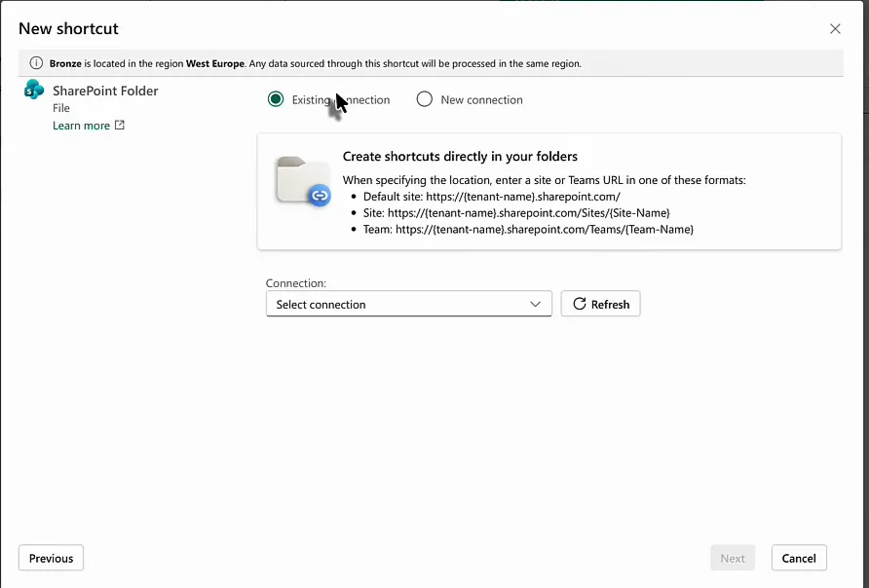Choose the New connection radio option
This screenshot has width=869, height=588.
pos(425,99)
